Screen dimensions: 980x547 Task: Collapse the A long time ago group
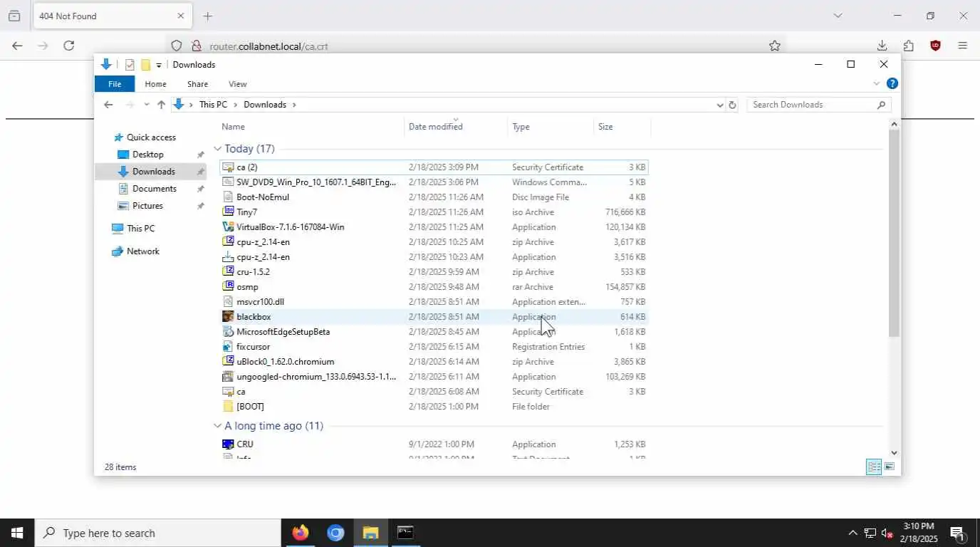tap(218, 426)
